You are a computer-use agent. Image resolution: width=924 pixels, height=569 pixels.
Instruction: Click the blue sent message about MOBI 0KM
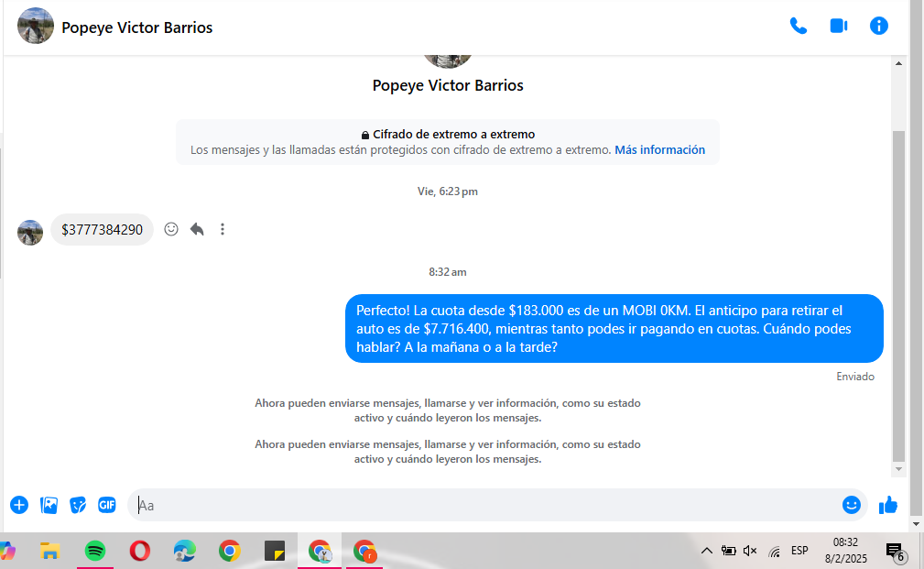click(x=614, y=328)
